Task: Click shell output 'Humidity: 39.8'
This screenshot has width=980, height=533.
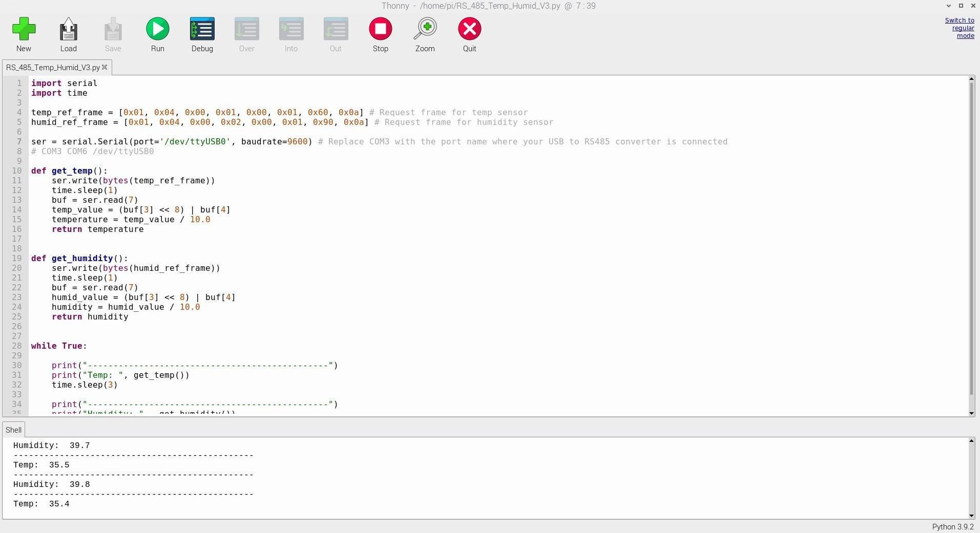Action: pyautogui.click(x=51, y=484)
